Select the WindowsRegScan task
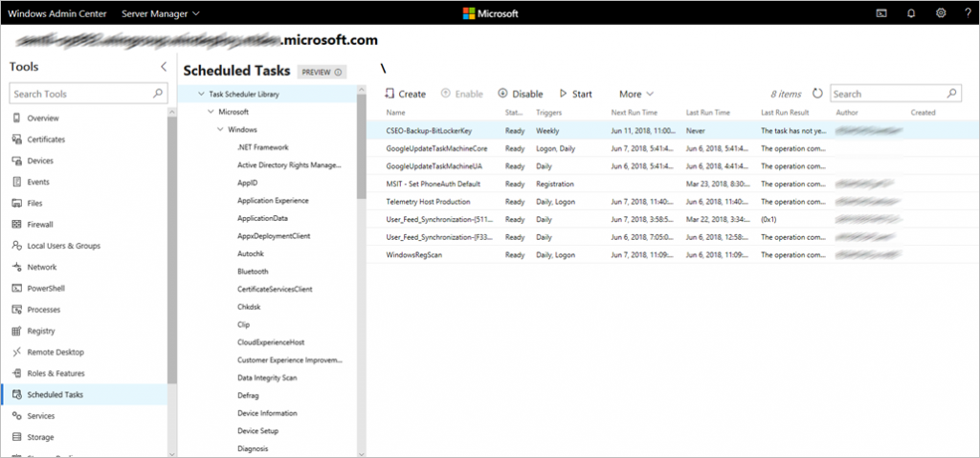 (673, 255)
